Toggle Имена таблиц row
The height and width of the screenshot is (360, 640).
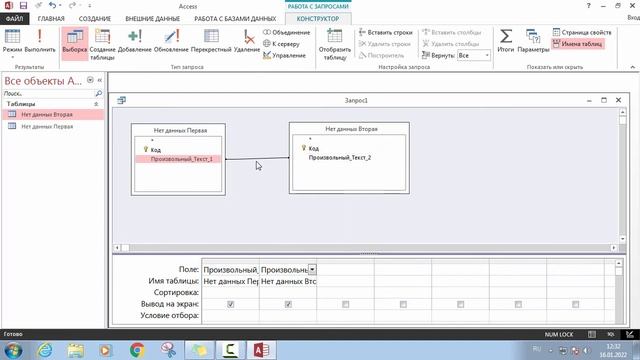coord(578,44)
